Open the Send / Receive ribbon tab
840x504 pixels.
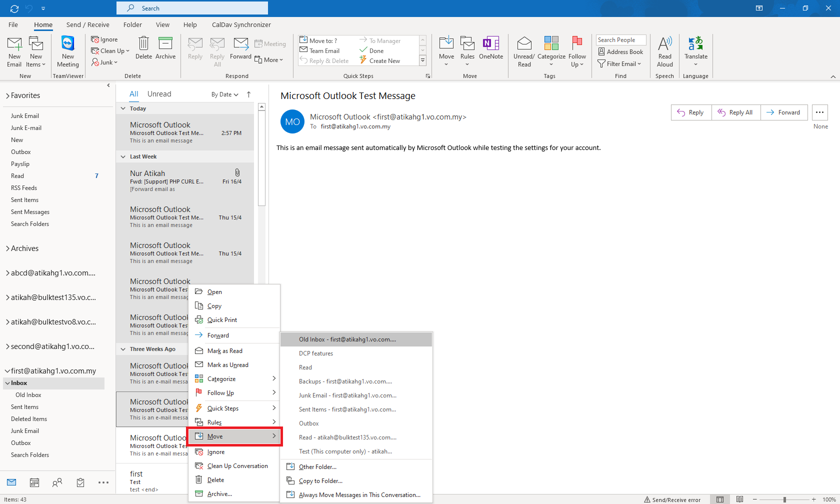87,24
